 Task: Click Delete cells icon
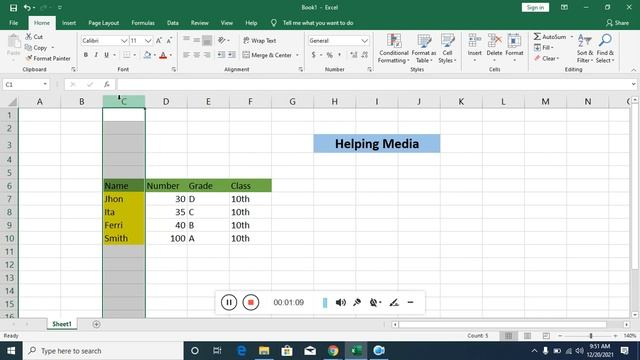click(x=494, y=41)
